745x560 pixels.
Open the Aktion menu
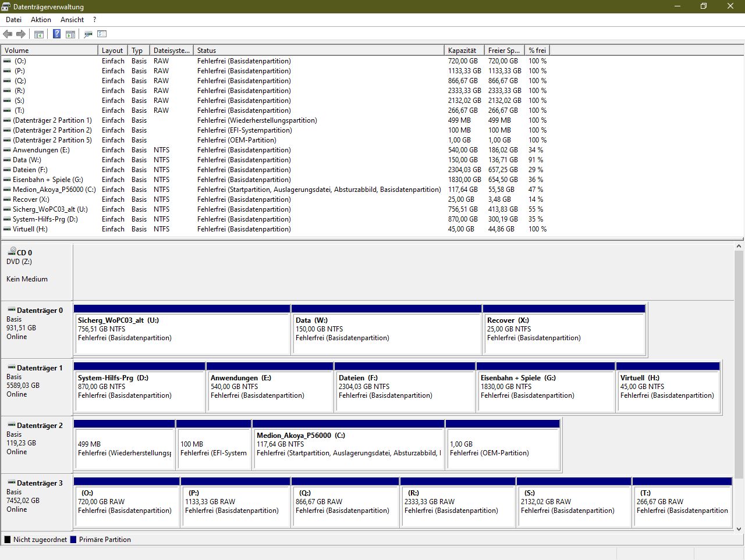click(x=41, y=20)
